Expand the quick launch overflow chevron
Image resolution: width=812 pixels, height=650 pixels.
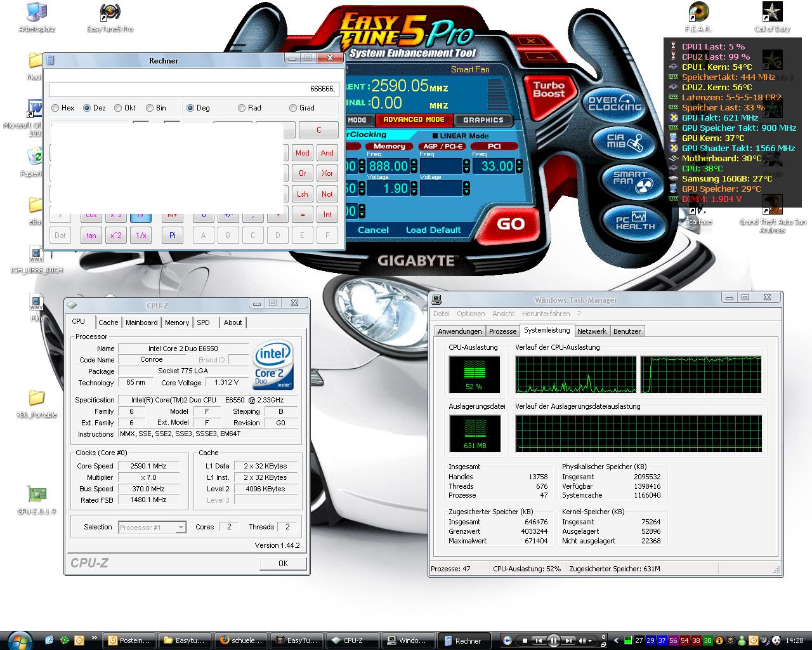click(x=94, y=638)
